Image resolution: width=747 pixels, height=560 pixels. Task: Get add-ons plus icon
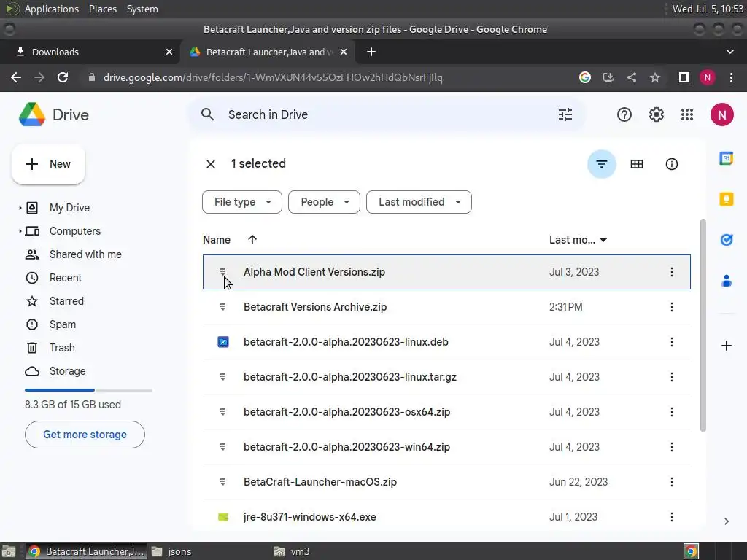[x=726, y=346]
